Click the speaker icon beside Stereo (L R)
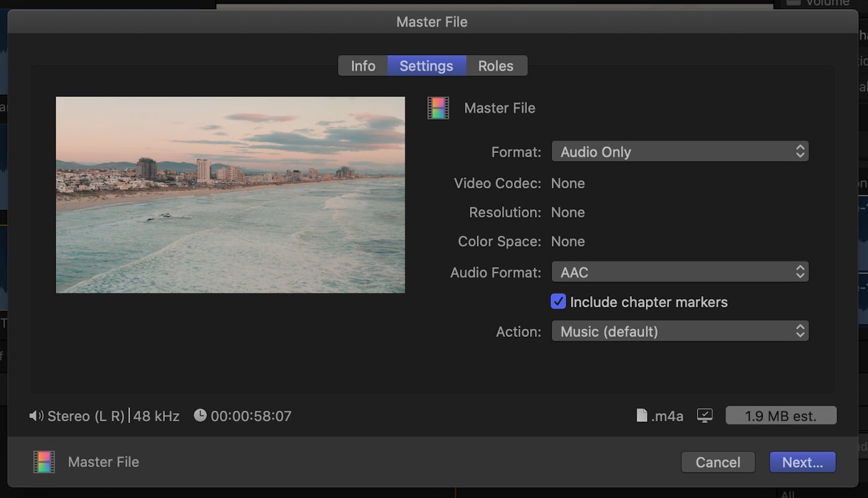Image resolution: width=868 pixels, height=498 pixels. 36,416
